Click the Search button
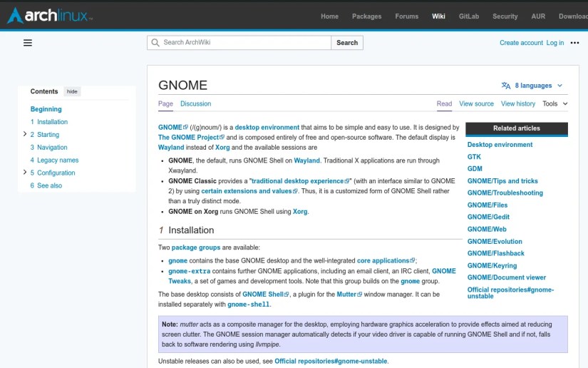The image size is (588, 368). tap(347, 43)
